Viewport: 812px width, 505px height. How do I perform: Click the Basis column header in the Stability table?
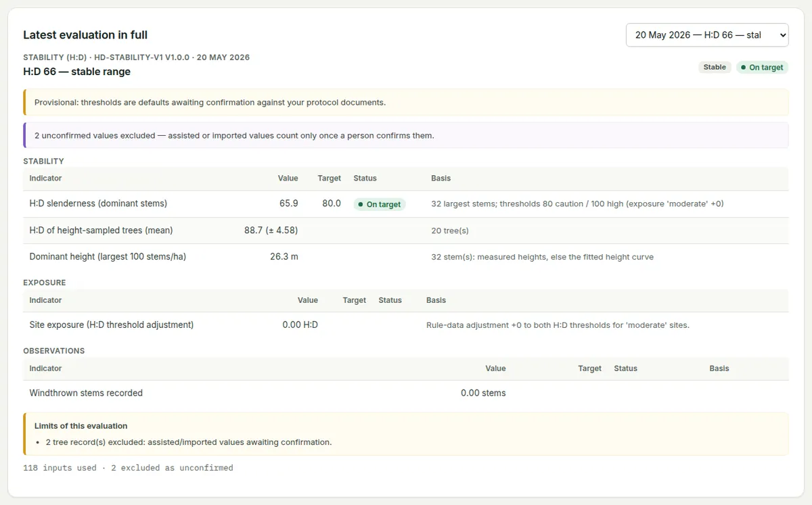point(441,178)
